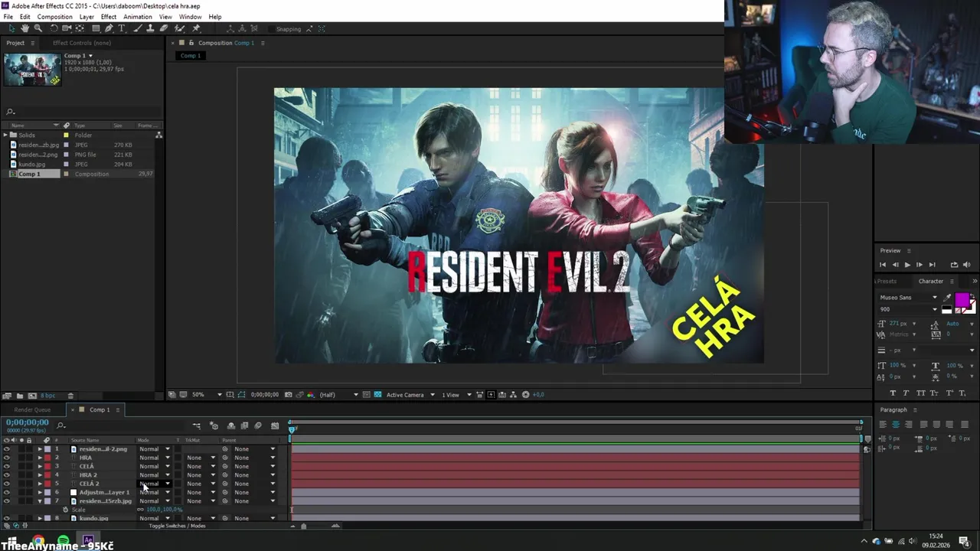Click the timeline current timecode 0;00;00;00

[28, 422]
